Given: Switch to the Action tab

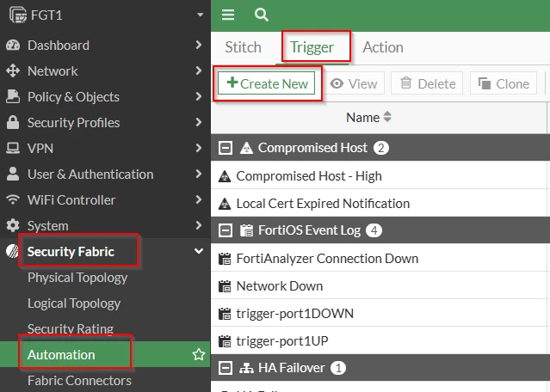Looking at the screenshot, I should tap(383, 47).
